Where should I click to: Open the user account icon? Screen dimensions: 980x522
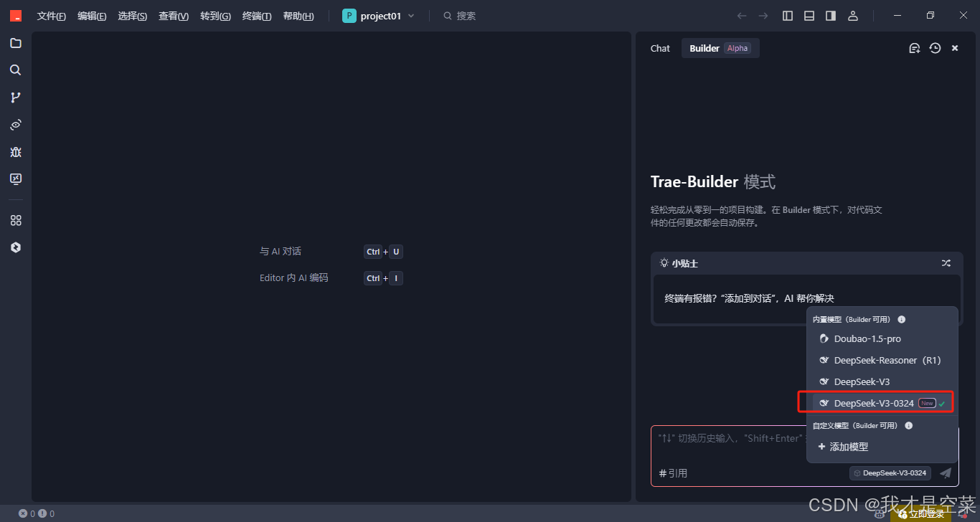(853, 16)
